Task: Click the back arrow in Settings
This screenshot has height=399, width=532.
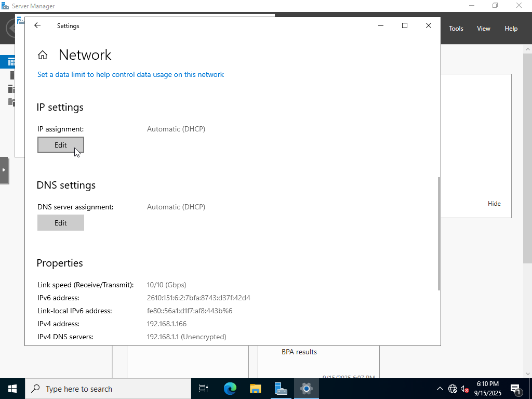Action: pyautogui.click(x=37, y=25)
